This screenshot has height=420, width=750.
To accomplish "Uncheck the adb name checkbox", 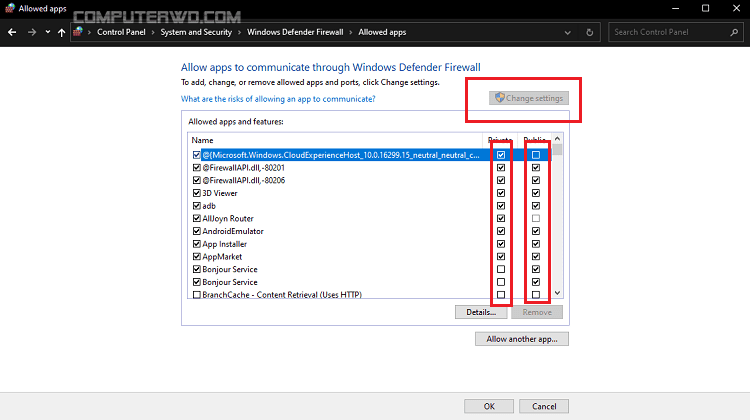I will click(x=197, y=206).
